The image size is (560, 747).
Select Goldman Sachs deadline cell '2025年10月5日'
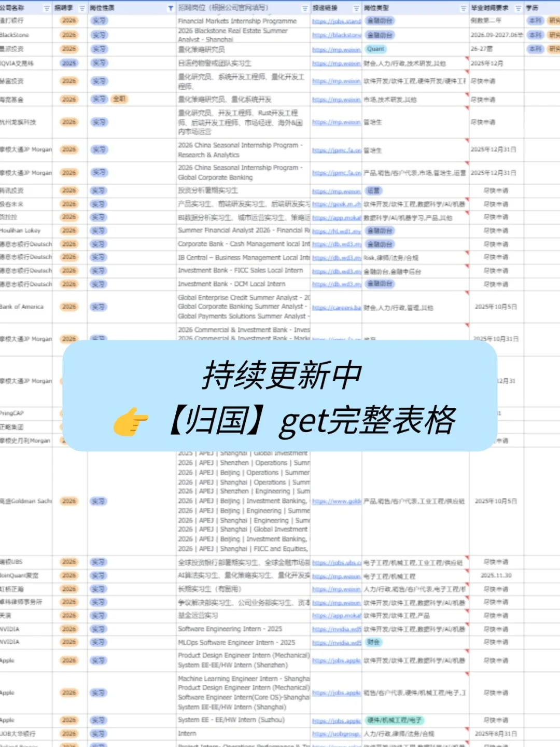point(496,501)
